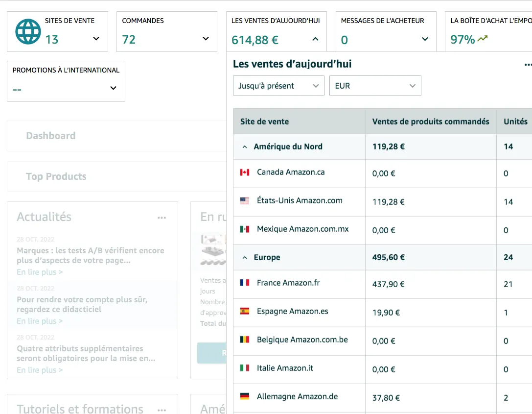Click the 97% buy box percentage
Viewport: 532px width, 414px height.
pos(463,39)
